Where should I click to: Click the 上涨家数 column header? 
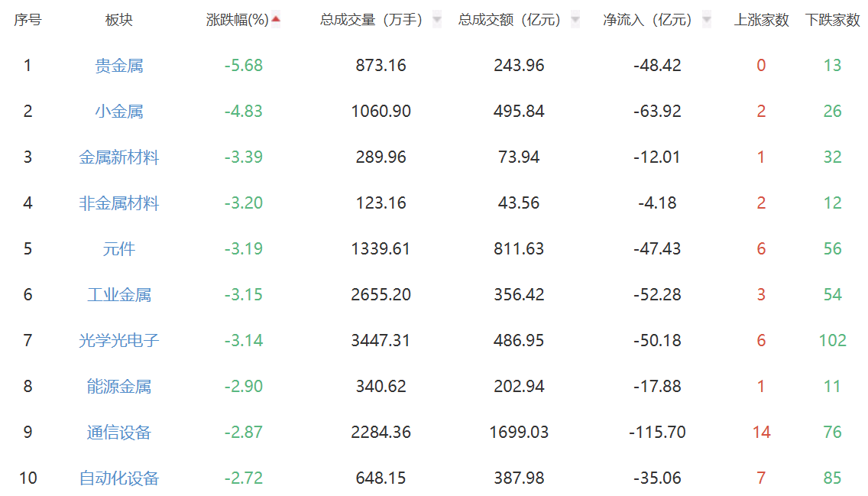(x=761, y=21)
